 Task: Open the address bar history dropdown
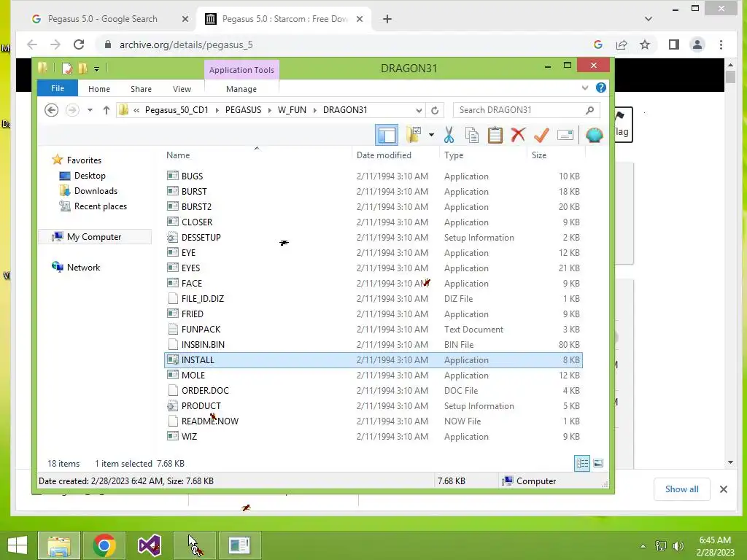(419, 111)
